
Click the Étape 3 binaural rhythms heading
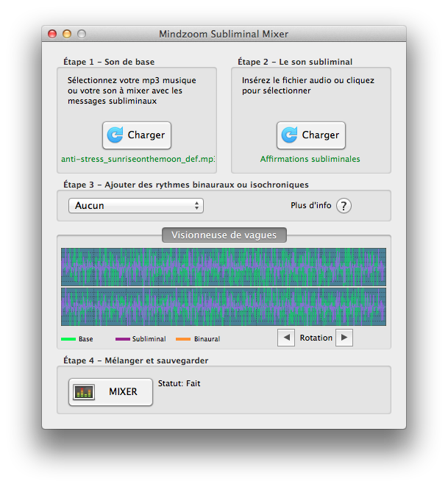186,185
